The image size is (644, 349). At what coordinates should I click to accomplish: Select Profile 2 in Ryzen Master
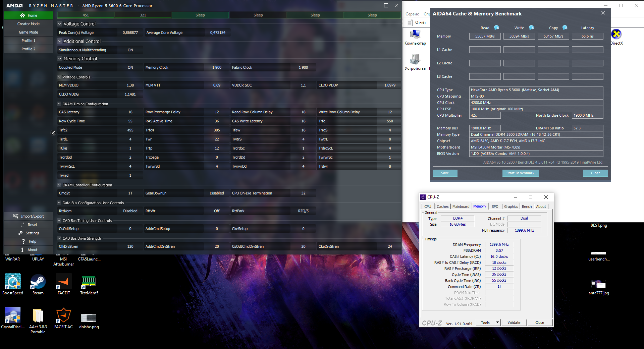29,49
